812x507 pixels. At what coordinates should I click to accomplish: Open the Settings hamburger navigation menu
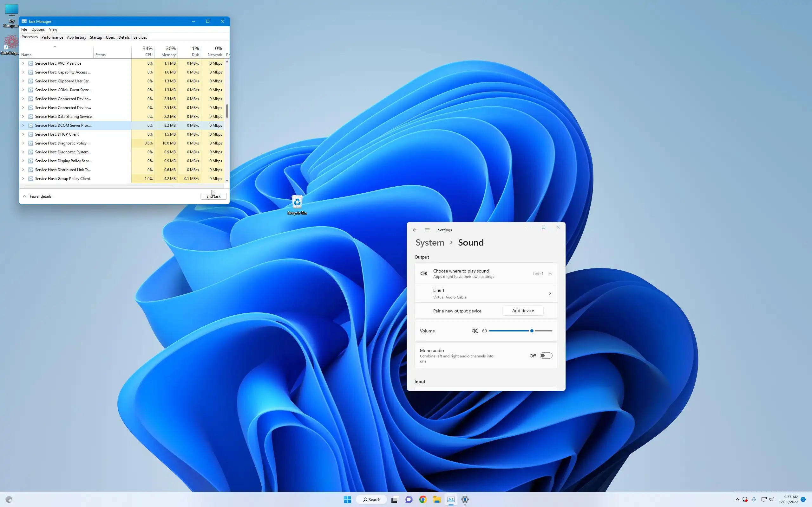point(427,230)
